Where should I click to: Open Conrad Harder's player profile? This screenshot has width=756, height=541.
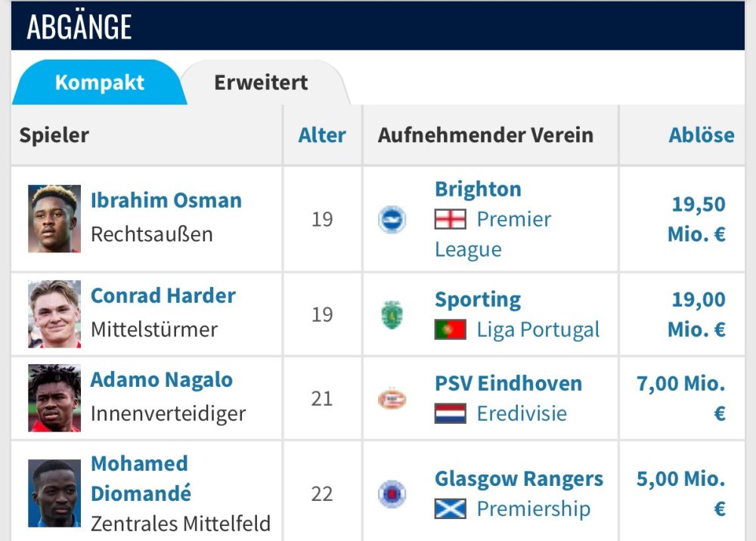click(163, 295)
